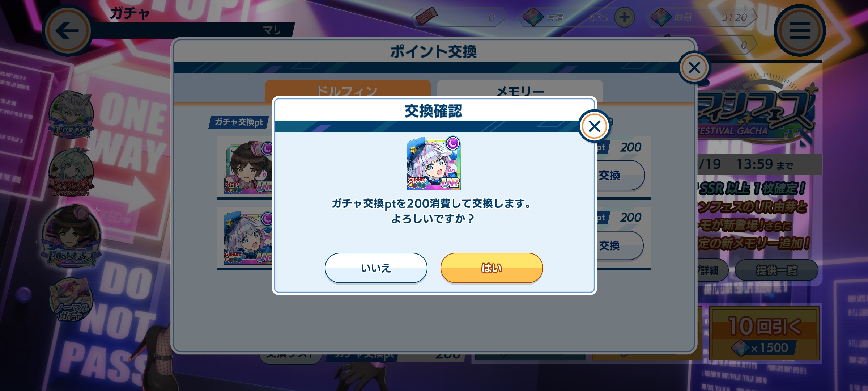Select the SUN select pickup gacha icon
This screenshot has height=391, width=868.
(72, 172)
